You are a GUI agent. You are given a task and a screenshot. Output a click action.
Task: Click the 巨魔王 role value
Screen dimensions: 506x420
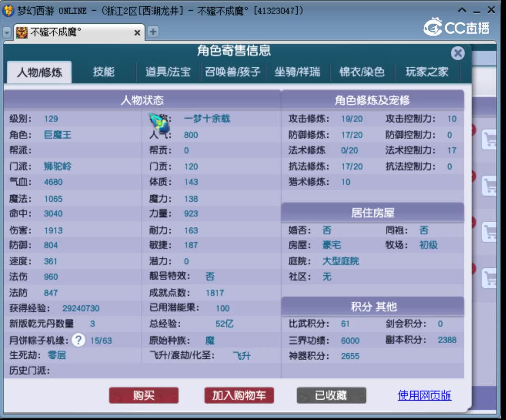58,135
